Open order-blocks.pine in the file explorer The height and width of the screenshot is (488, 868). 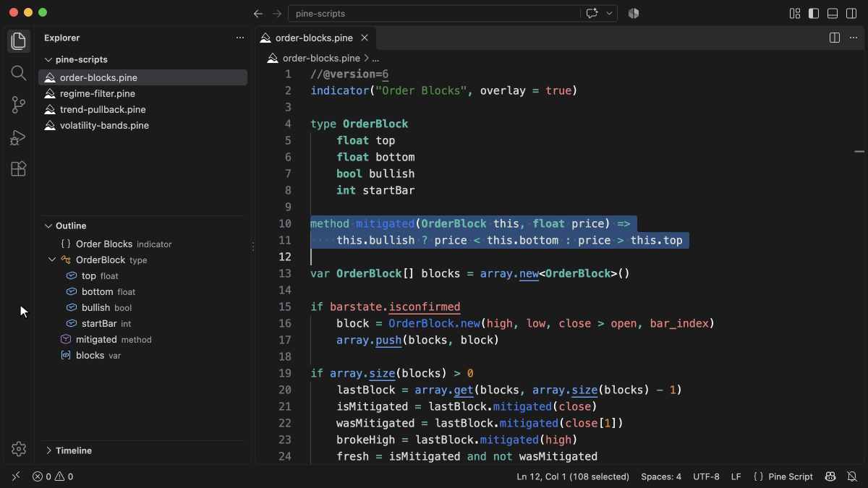tap(143, 77)
